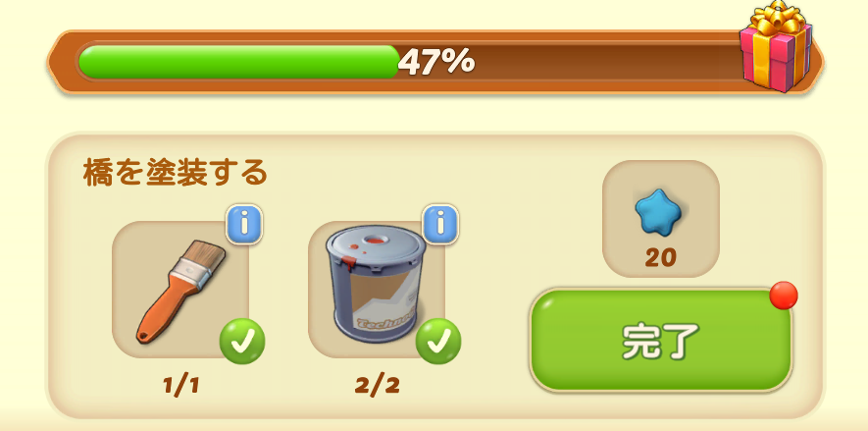Click the green checkmark on the paintbrush
Viewport: 868px width, 431px height.
click(242, 342)
